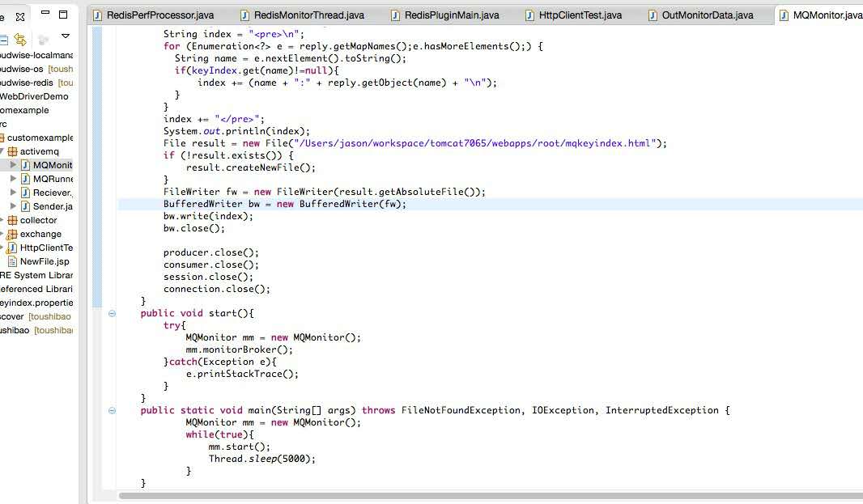Minimize the Package Explorer panel

(x=45, y=13)
